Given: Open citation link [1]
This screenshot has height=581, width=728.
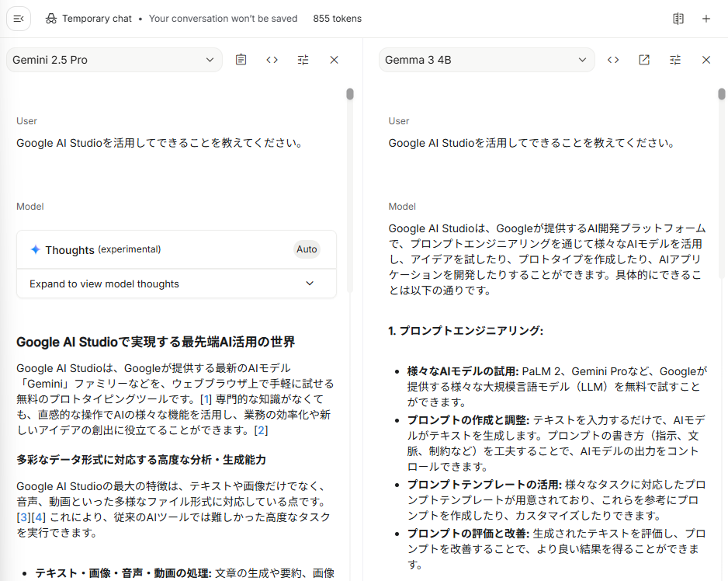Looking at the screenshot, I should pyautogui.click(x=206, y=399).
